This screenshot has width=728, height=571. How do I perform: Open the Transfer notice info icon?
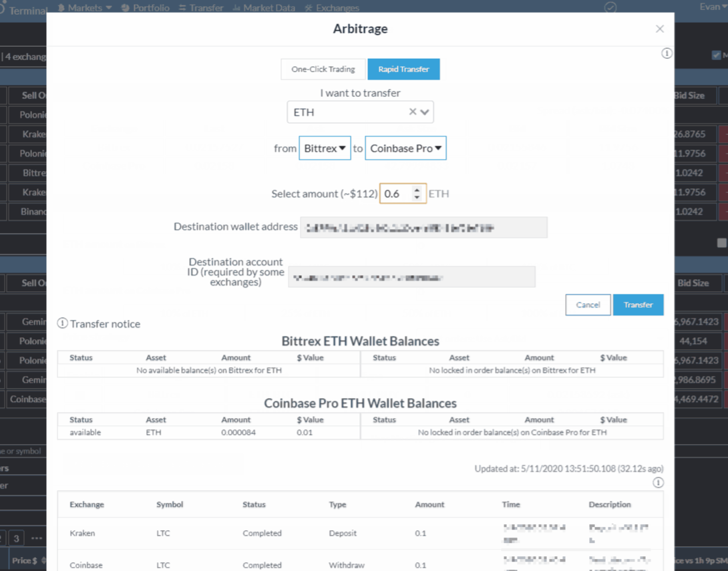tap(62, 323)
